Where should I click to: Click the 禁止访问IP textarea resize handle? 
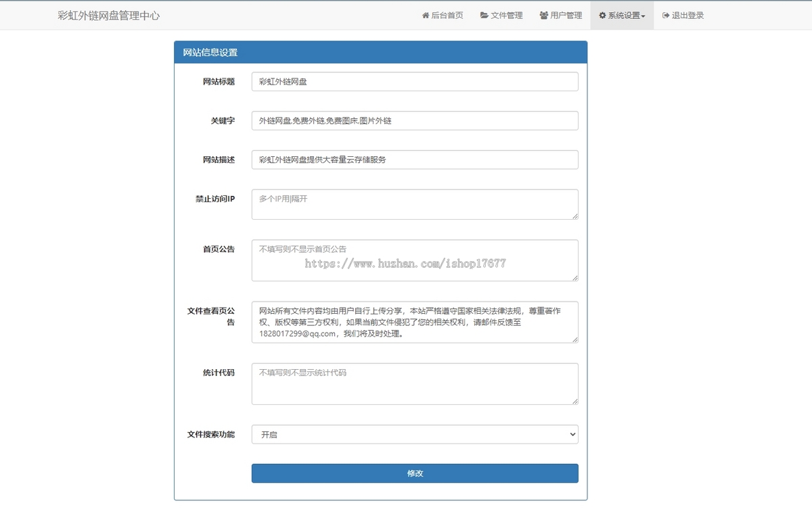pyautogui.click(x=575, y=216)
